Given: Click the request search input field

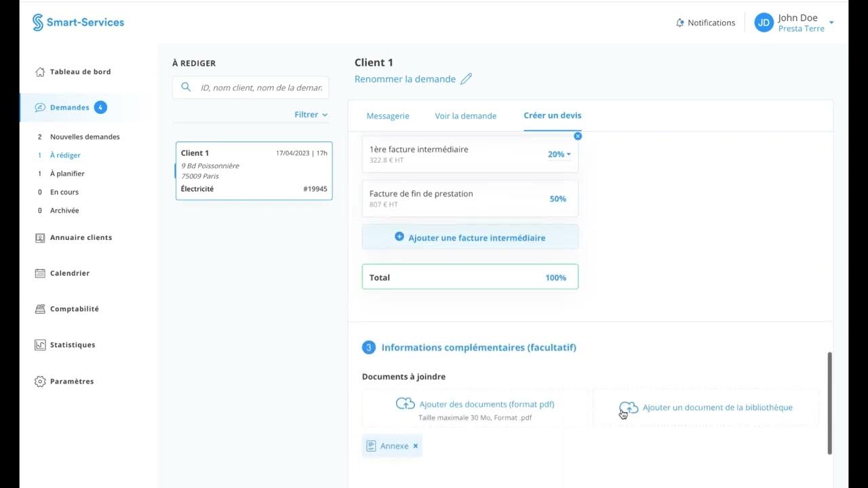Looking at the screenshot, I should 260,87.
